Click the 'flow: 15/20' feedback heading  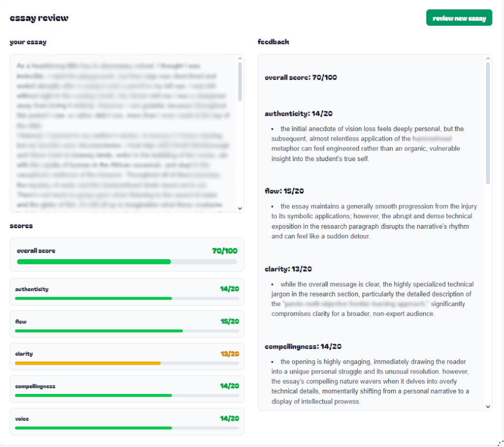point(284,191)
